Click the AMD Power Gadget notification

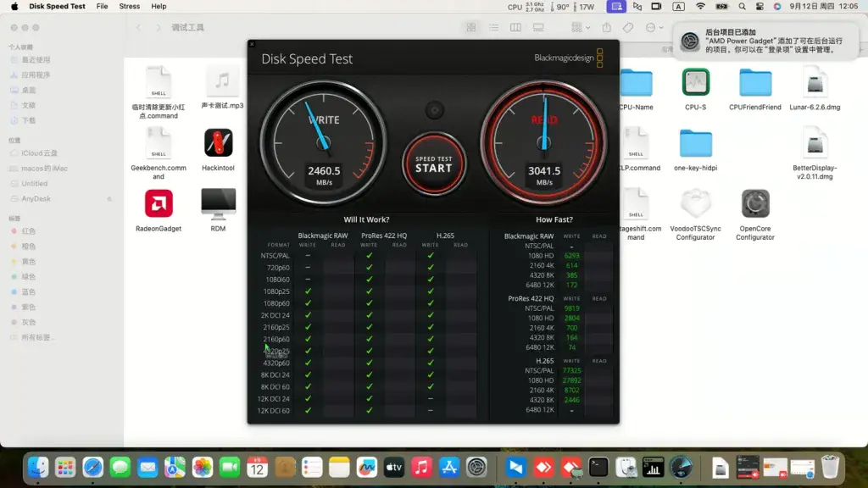tap(766, 41)
